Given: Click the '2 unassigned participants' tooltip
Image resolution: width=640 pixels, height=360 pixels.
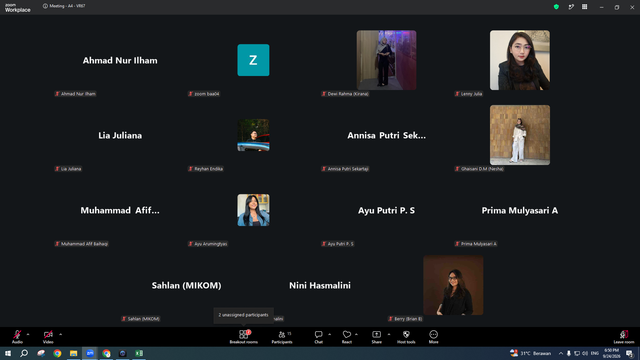Looking at the screenshot, I should (243, 315).
